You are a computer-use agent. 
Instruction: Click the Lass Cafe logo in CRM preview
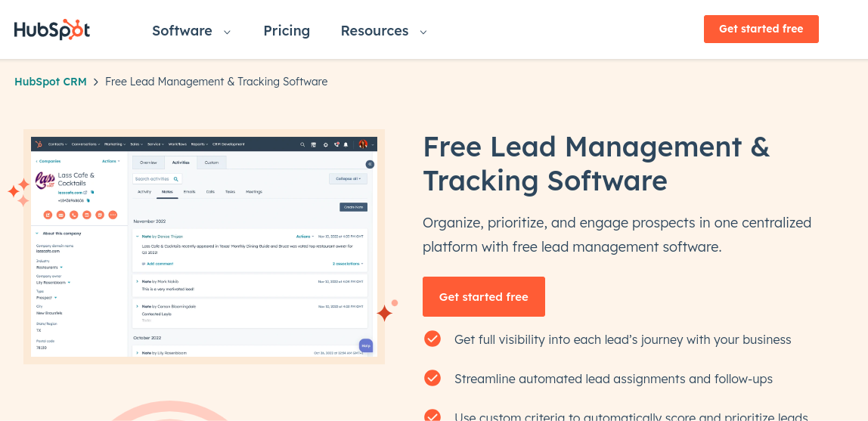[x=45, y=180]
